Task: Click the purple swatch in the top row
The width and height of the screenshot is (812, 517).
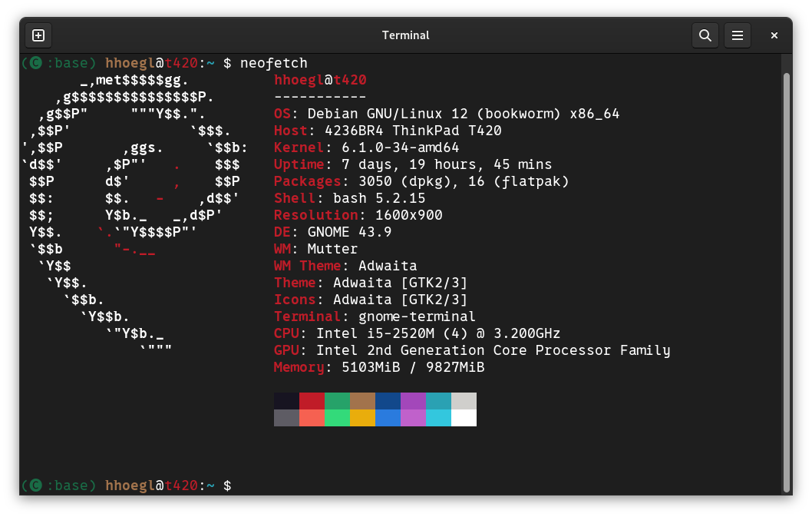Action: [413, 401]
